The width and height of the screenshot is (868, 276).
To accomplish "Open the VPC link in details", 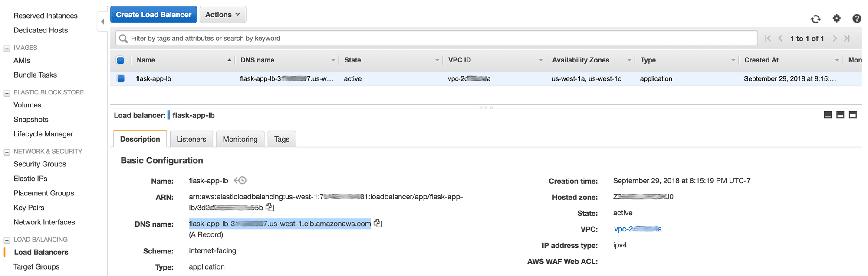I will point(638,229).
